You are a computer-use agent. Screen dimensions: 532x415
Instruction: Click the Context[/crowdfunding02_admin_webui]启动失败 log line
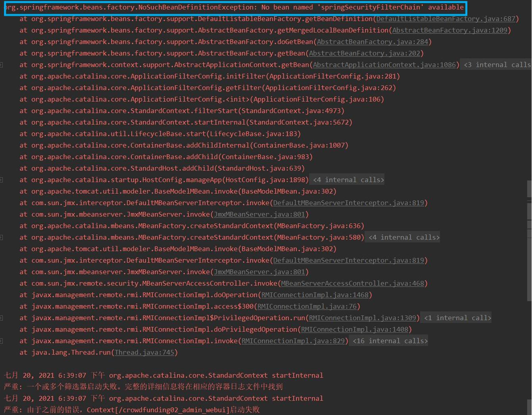click(132, 409)
